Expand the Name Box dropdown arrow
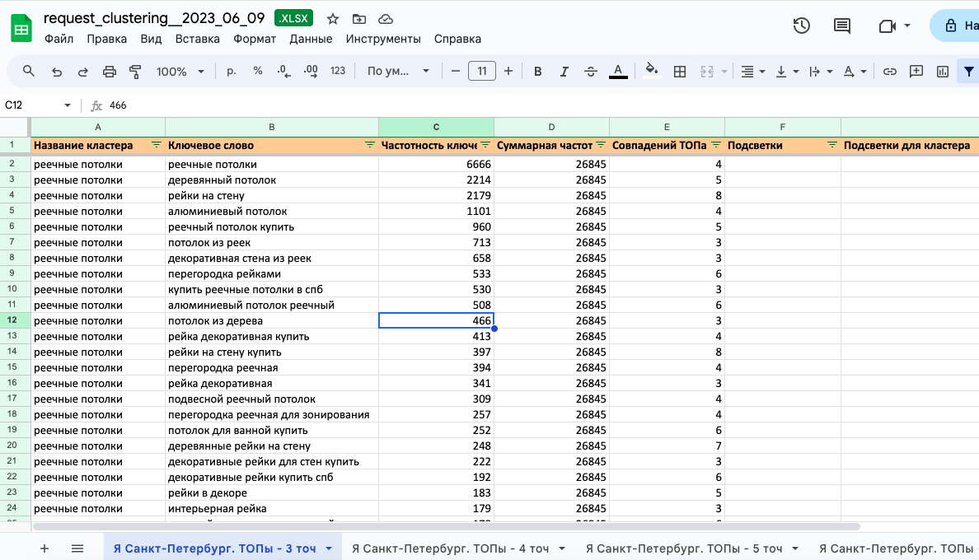 point(68,105)
